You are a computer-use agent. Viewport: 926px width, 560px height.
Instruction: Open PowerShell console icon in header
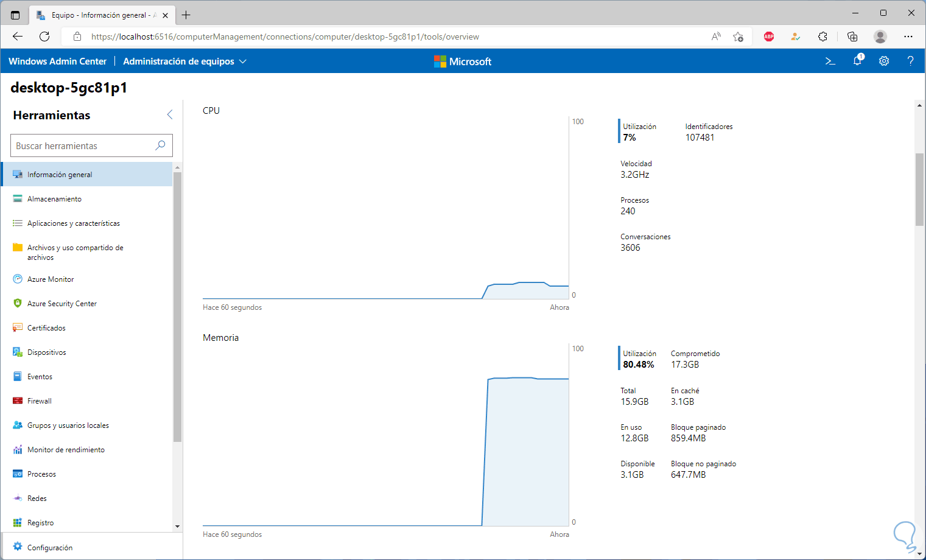coord(830,61)
